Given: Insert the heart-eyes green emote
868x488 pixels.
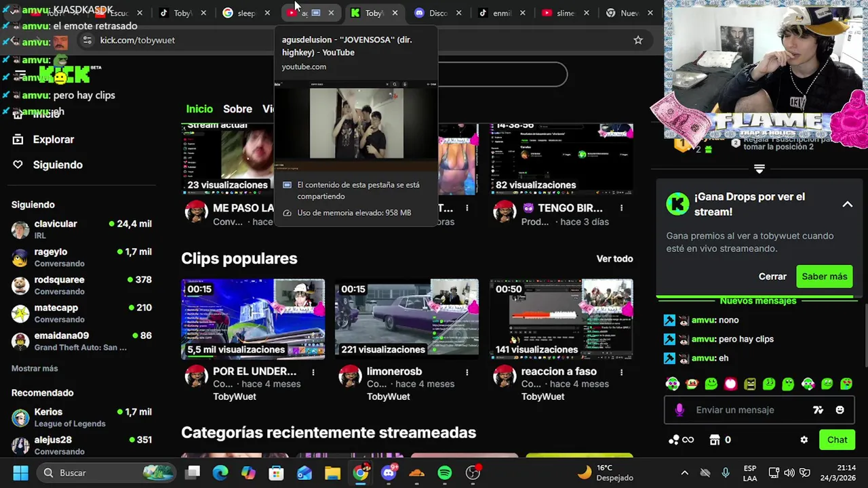Looking at the screenshot, I should tap(846, 384).
